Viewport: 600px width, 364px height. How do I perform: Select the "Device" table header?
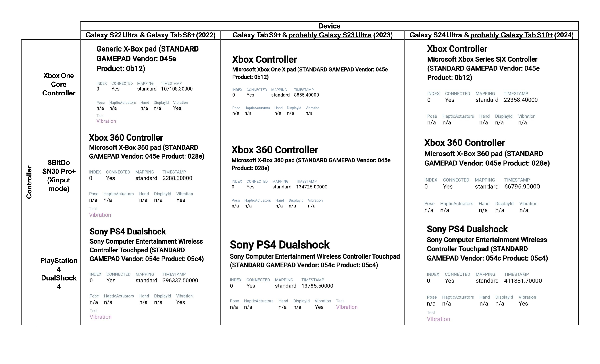329,26
